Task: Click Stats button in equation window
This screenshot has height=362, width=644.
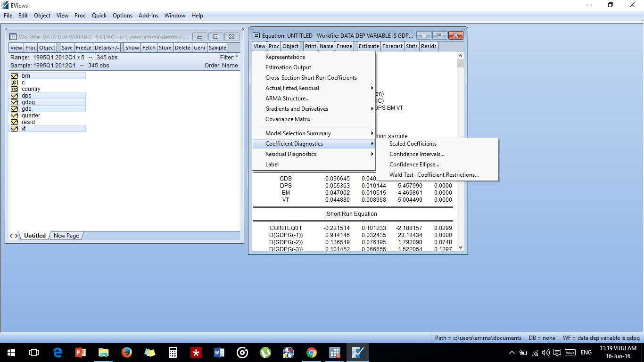Action: pyautogui.click(x=412, y=46)
